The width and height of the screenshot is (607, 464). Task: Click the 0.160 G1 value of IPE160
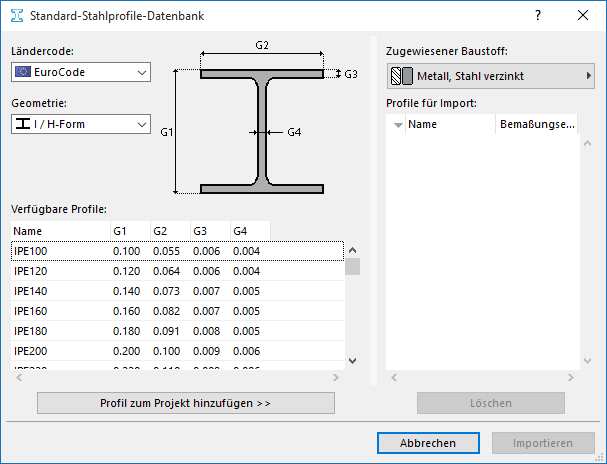pos(127,311)
